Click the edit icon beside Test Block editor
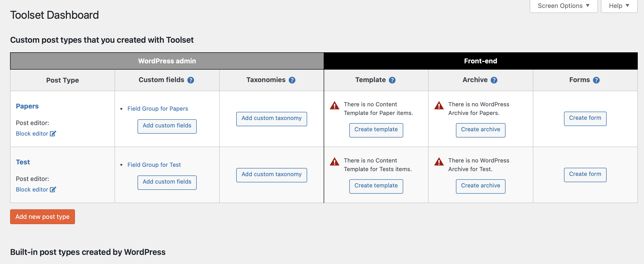Viewport: 644px width, 264px height. [53, 189]
